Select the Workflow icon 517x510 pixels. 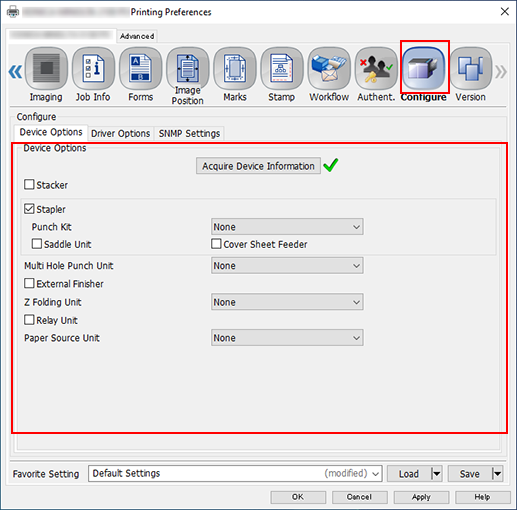pos(329,68)
